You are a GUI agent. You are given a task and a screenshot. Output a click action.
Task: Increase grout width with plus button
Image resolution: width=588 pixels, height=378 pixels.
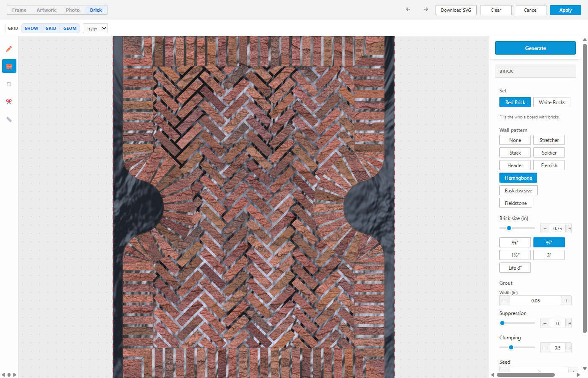tap(567, 301)
